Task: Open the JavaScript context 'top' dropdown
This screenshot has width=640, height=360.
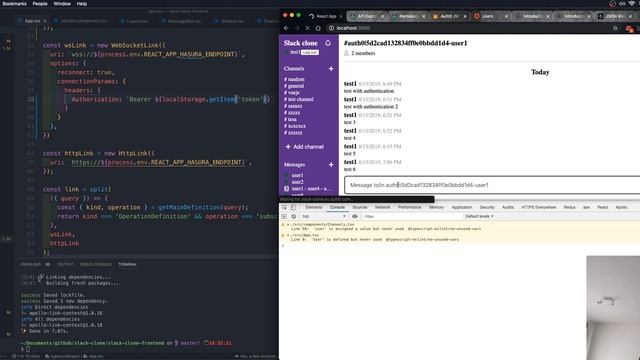Action: (x=324, y=216)
